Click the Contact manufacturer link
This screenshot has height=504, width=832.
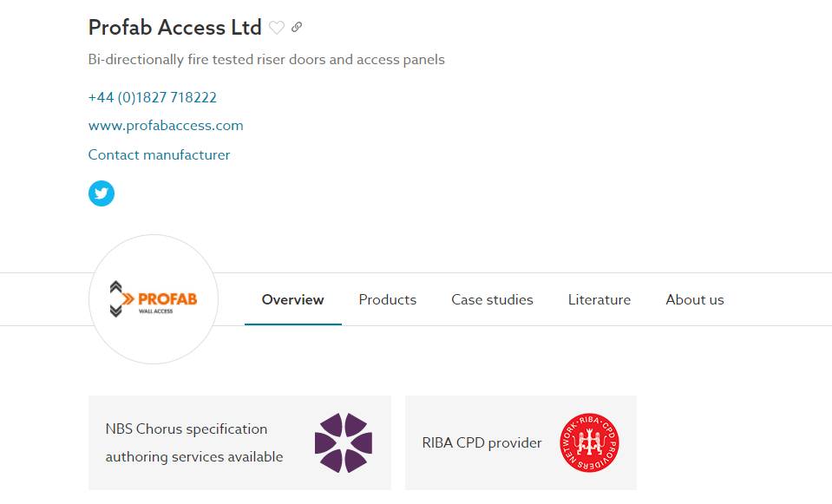pyautogui.click(x=159, y=155)
